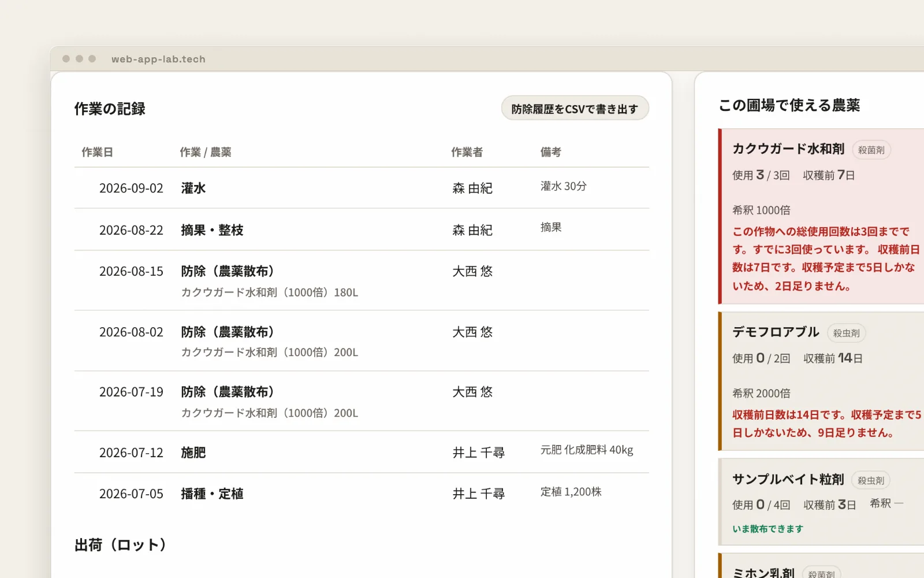Open the デモフロアブル pesticide card title
Screen dimensions: 924x578
pyautogui.click(x=776, y=332)
